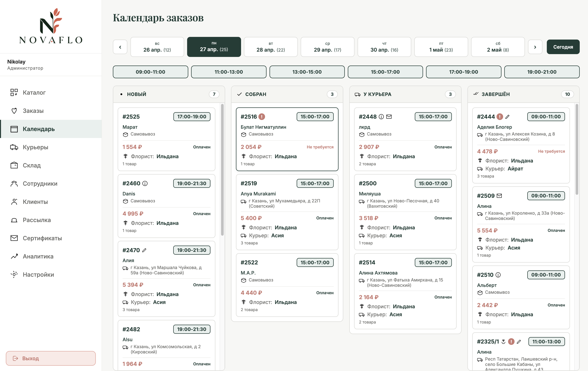The height and width of the screenshot is (371, 588).
Task: Click info icon on order #2460
Action: coord(145,183)
